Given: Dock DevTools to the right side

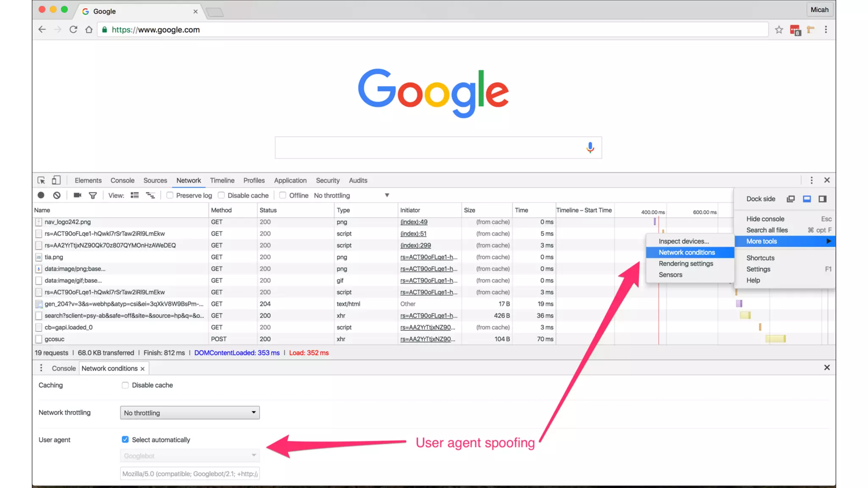Looking at the screenshot, I should tap(822, 199).
